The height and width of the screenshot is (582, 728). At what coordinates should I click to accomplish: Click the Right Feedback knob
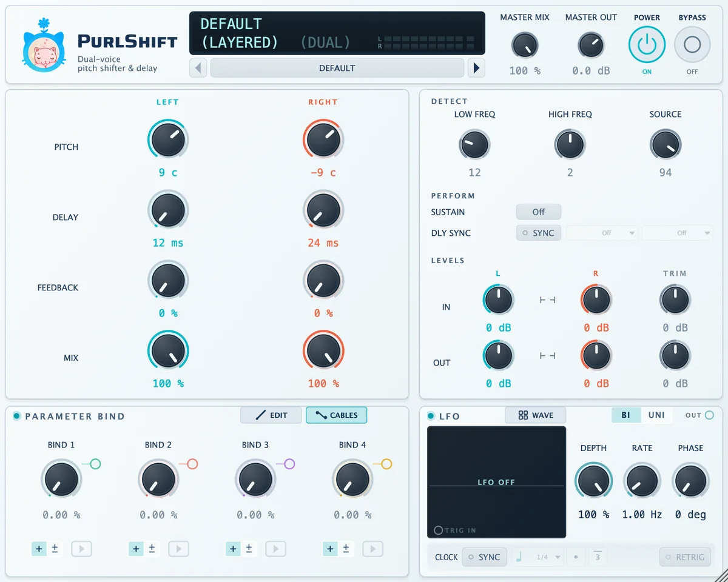click(323, 281)
